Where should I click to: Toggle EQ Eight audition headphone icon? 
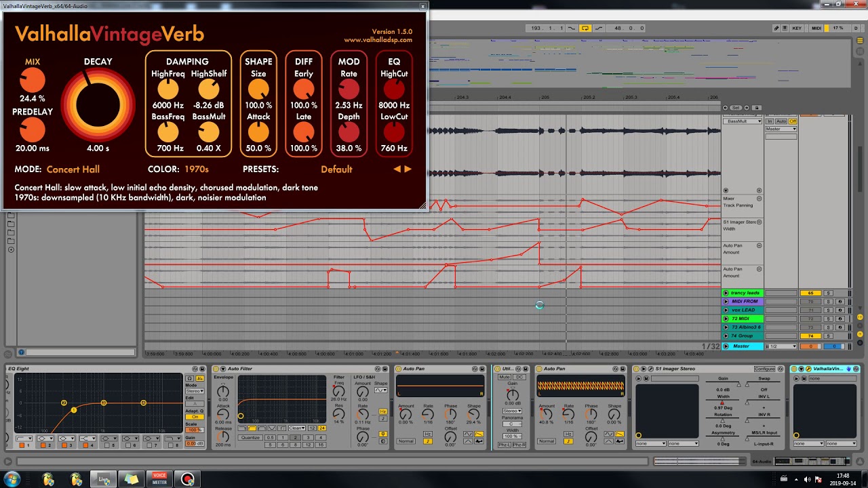pyautogui.click(x=190, y=378)
